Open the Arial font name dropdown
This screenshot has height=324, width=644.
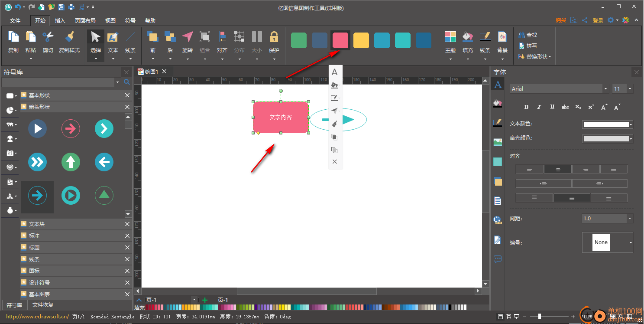click(606, 89)
